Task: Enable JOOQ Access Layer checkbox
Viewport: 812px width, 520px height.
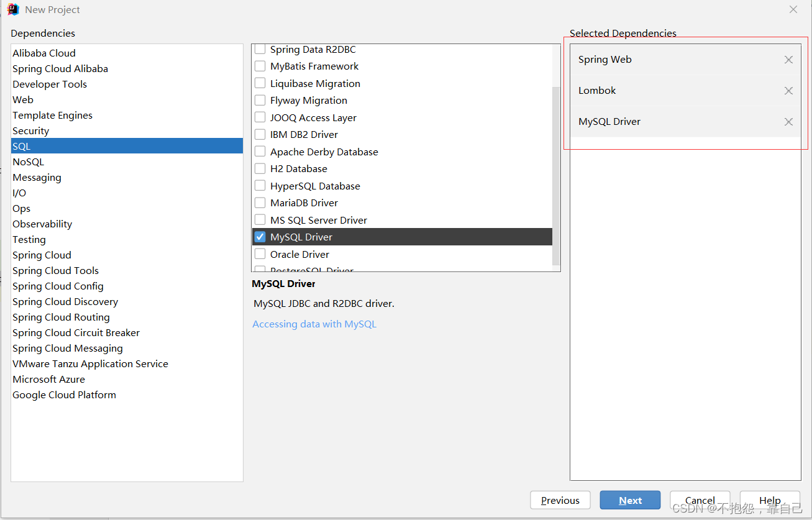Action: click(260, 117)
